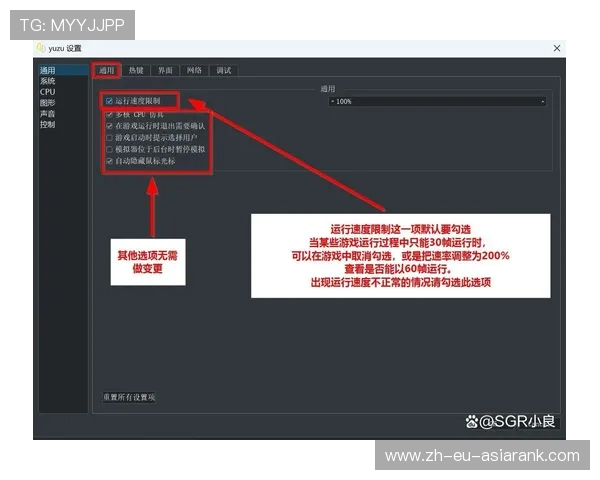
Task: Select 控制 category in left sidebar
Action: coord(63,124)
